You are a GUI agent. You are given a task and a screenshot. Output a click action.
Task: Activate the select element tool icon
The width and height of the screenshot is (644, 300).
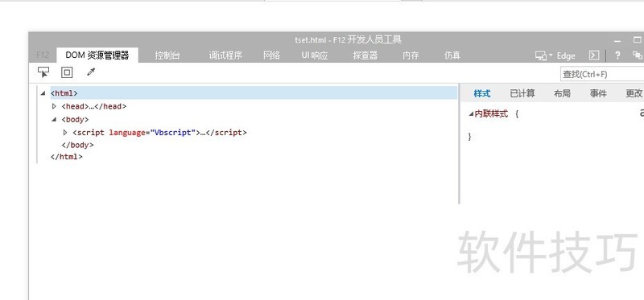(x=43, y=72)
